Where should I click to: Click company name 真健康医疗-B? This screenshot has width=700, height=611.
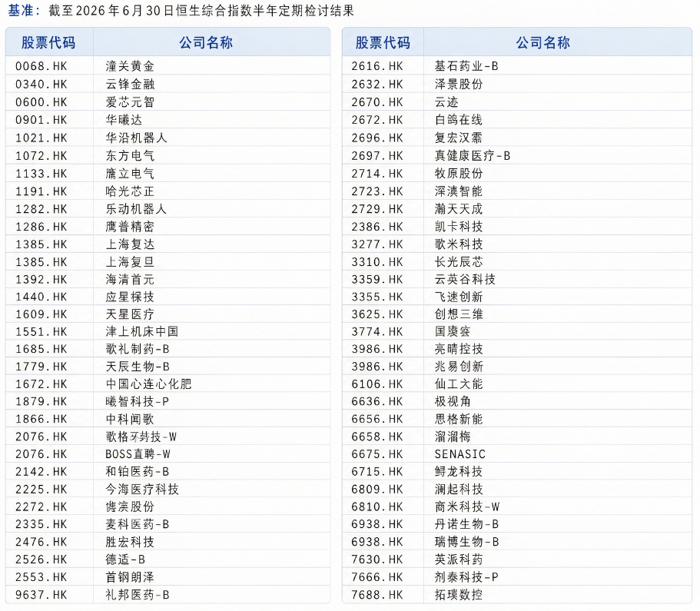pos(473,156)
